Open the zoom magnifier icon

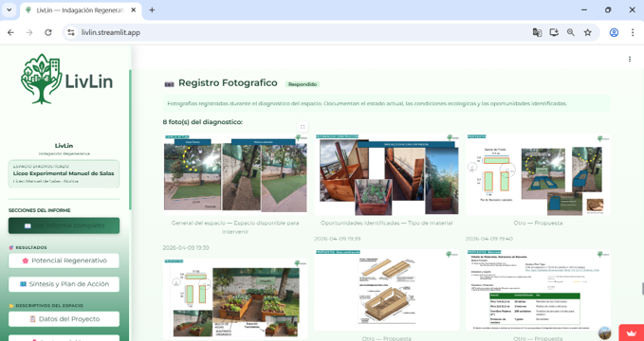(x=571, y=32)
